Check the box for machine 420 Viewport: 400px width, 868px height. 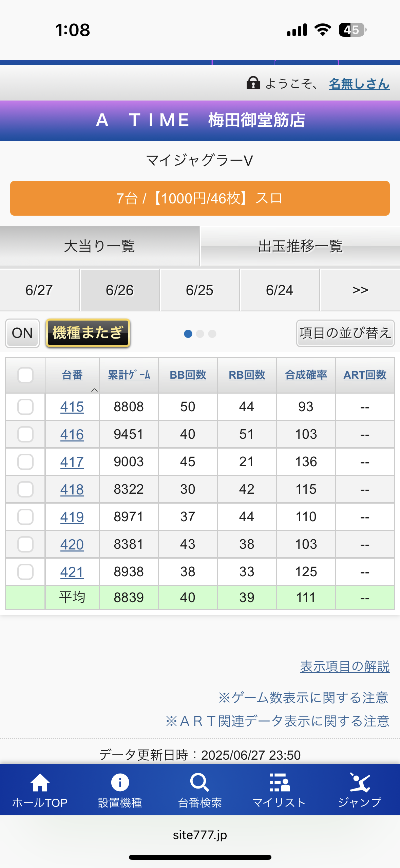pos(25,544)
